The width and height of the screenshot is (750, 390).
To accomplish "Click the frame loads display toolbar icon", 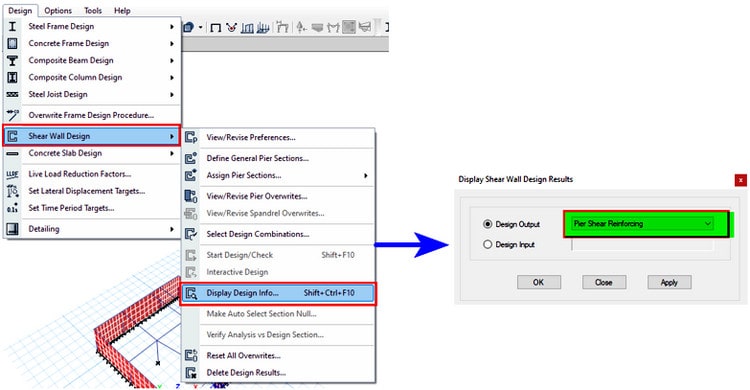I will [247, 28].
